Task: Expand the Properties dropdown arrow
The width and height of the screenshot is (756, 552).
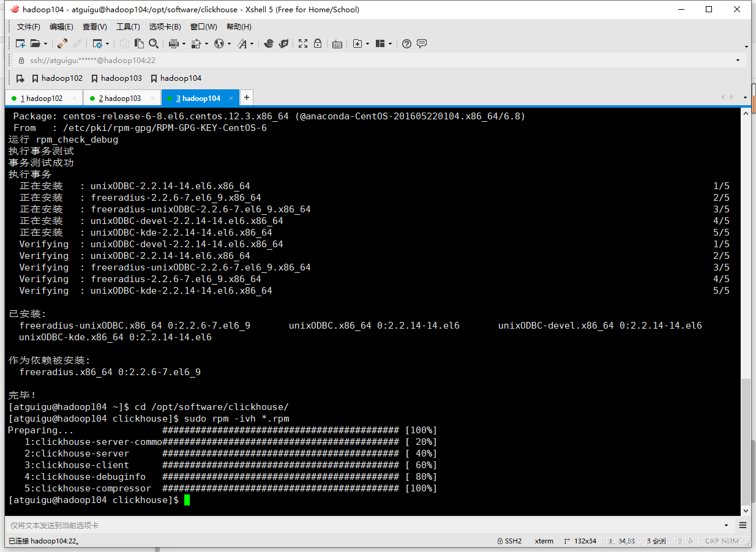Action: coord(108,44)
